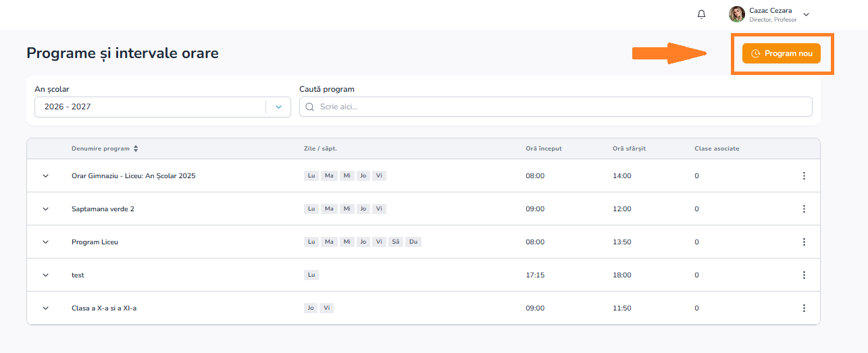Open the user account dropdown chevron
The image size is (868, 353).
tap(806, 14)
